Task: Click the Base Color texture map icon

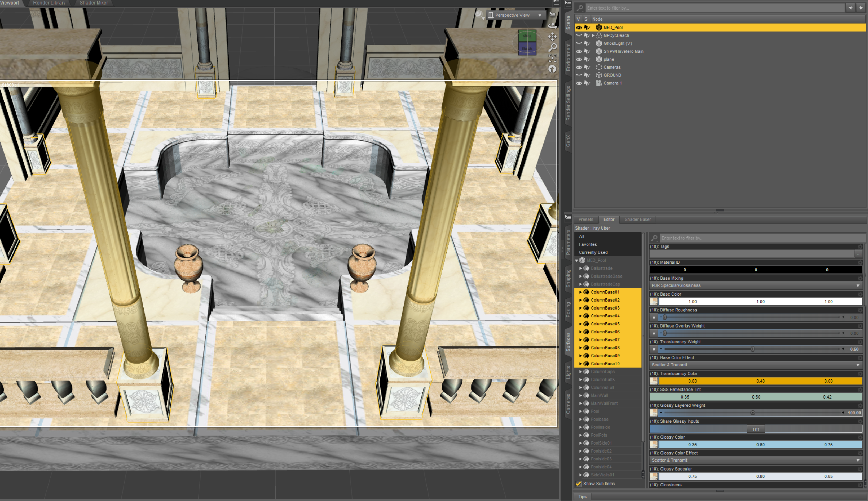Action: click(654, 302)
